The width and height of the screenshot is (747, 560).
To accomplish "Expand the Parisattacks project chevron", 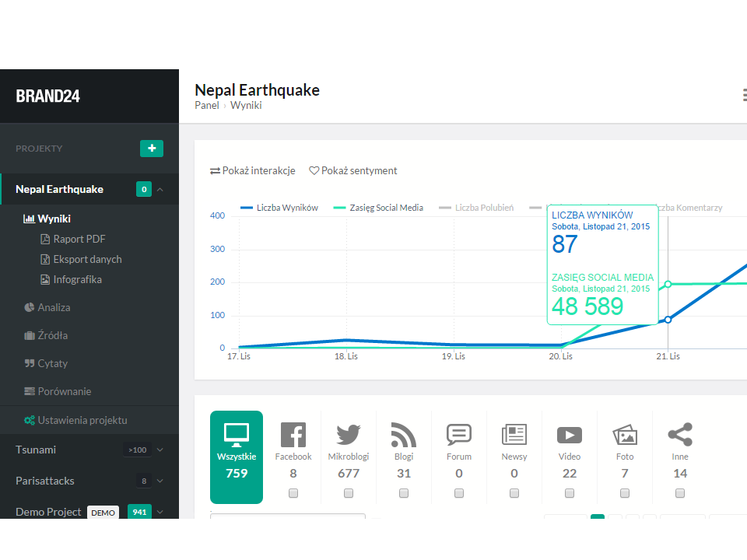I will [x=160, y=481].
